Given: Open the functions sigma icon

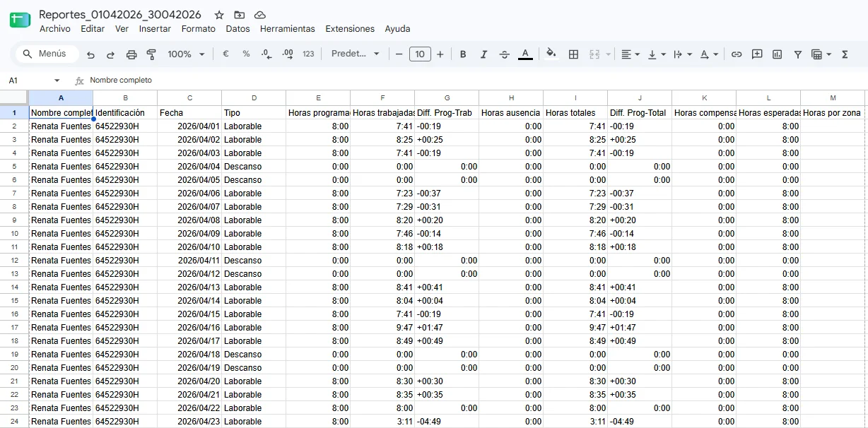Looking at the screenshot, I should 845,54.
